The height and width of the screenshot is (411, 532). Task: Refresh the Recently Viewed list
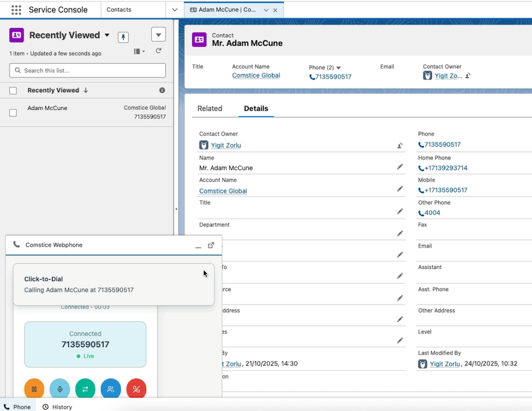click(158, 51)
